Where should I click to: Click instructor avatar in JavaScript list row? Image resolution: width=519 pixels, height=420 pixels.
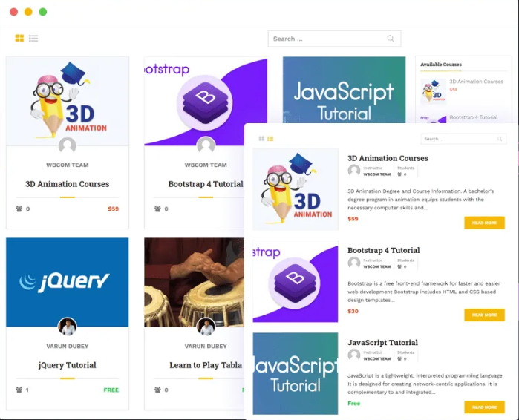[354, 355]
